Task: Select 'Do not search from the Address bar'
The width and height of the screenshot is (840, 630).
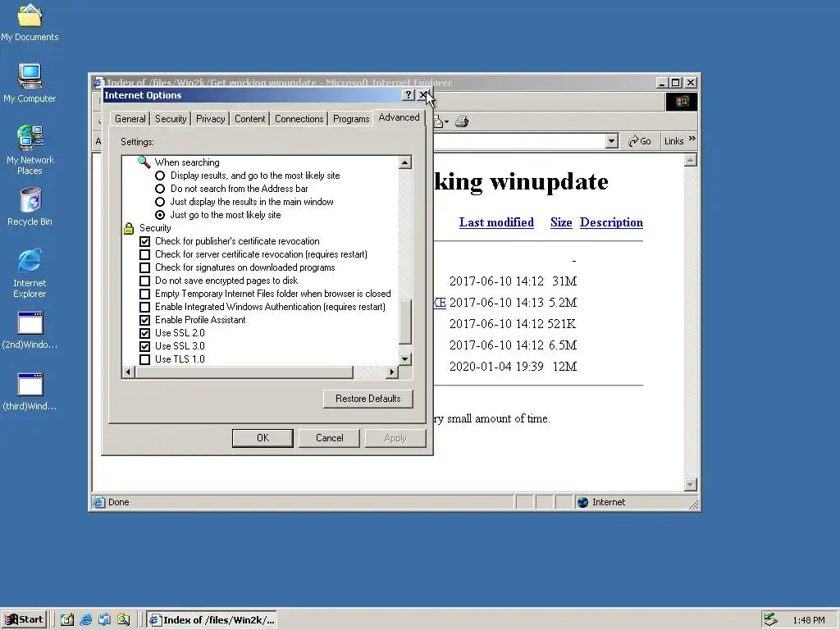Action: (x=160, y=189)
